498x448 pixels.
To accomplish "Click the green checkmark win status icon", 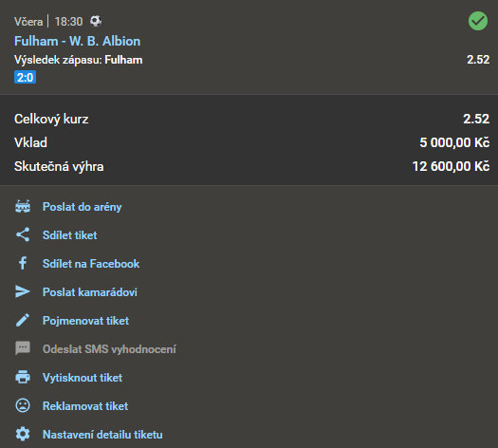I will (x=478, y=21).
